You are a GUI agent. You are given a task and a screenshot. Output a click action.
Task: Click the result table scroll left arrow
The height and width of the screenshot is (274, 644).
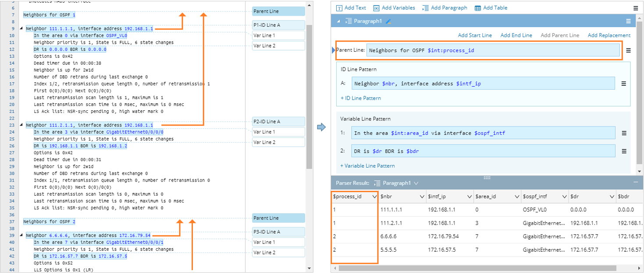(x=334, y=268)
